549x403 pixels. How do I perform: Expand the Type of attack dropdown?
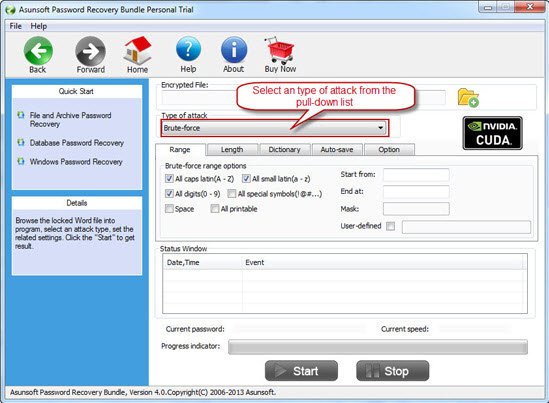pos(274,128)
